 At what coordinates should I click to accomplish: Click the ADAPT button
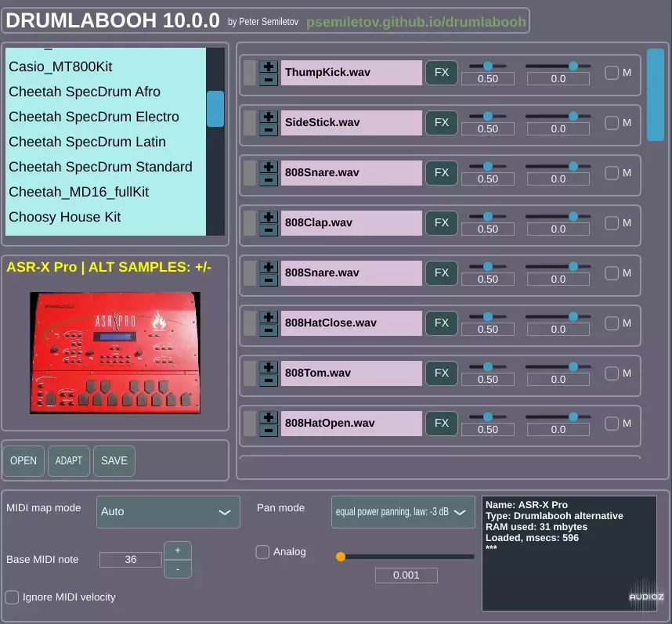tap(69, 461)
